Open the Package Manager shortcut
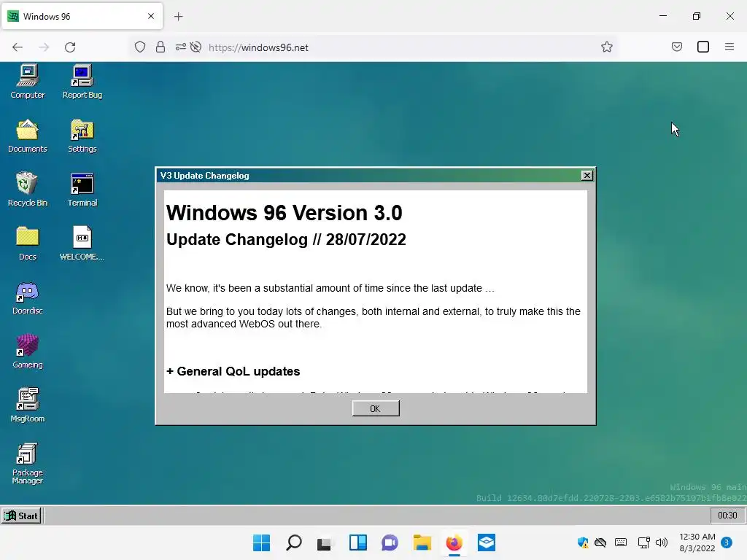The width and height of the screenshot is (747, 560). coord(28,463)
